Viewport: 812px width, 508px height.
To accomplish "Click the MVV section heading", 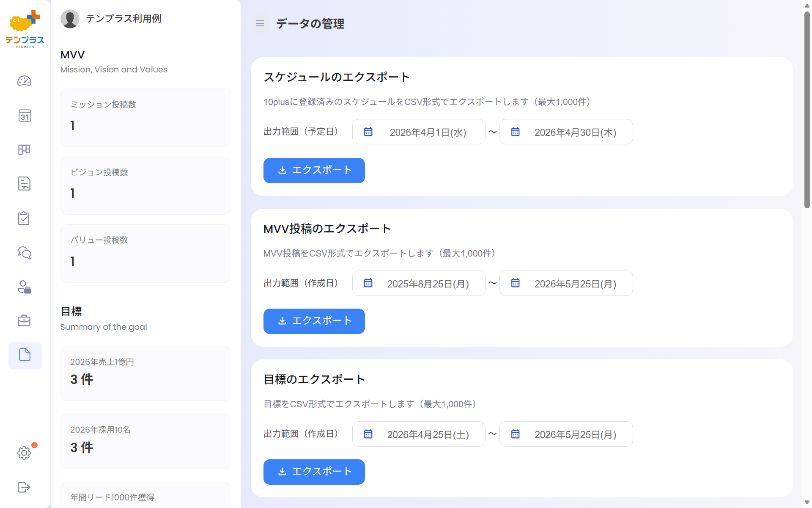I will pos(73,55).
